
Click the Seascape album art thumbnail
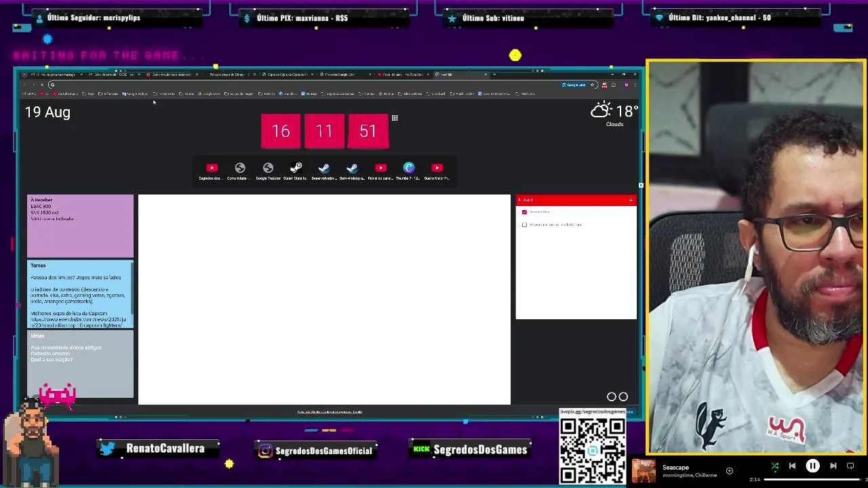644,471
